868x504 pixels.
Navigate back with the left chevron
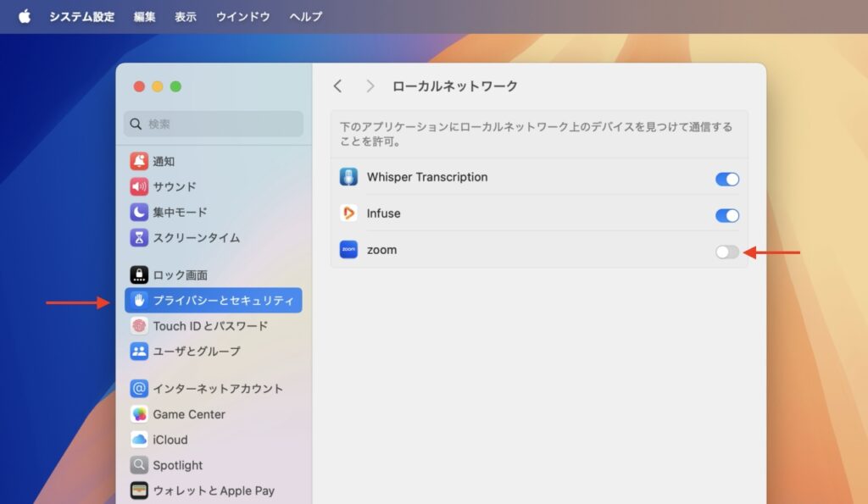338,86
